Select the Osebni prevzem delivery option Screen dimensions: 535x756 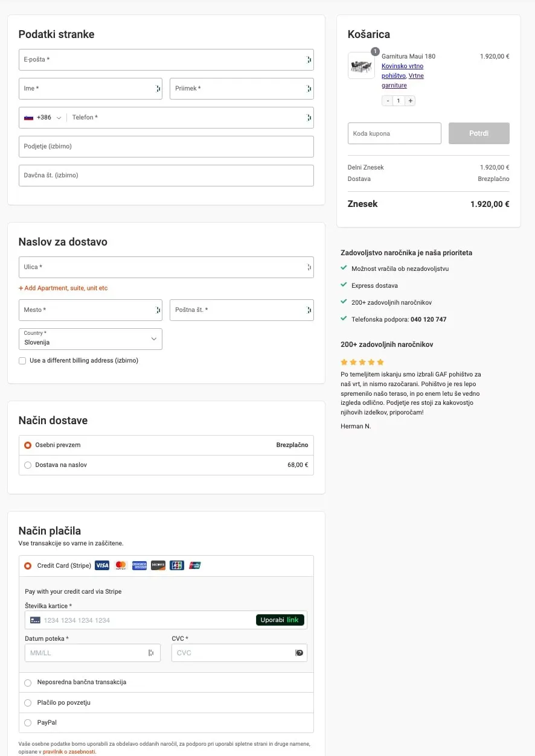pyautogui.click(x=28, y=445)
